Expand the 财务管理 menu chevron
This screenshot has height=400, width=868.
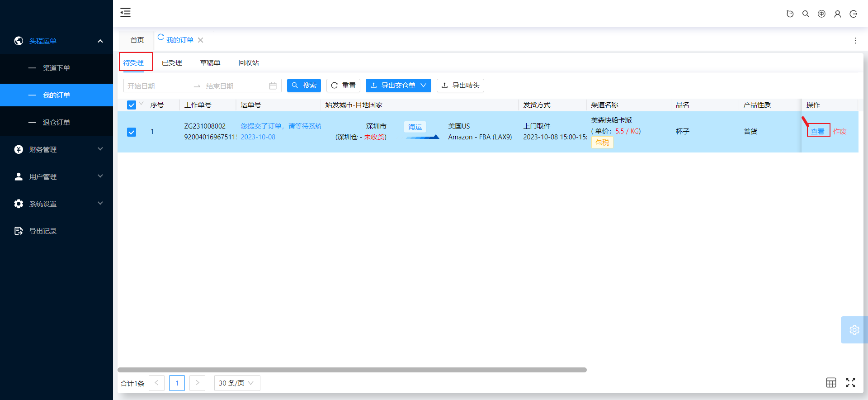pyautogui.click(x=100, y=149)
